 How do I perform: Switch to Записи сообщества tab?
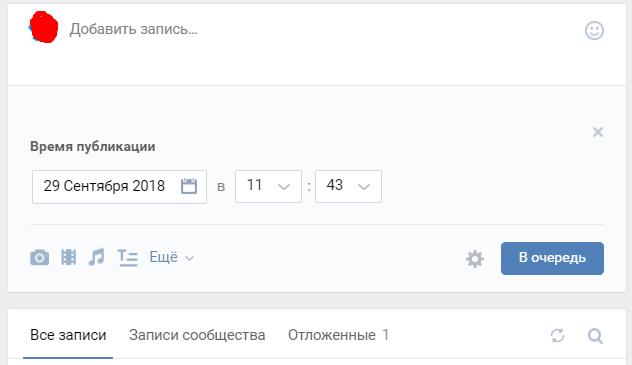pyautogui.click(x=197, y=335)
